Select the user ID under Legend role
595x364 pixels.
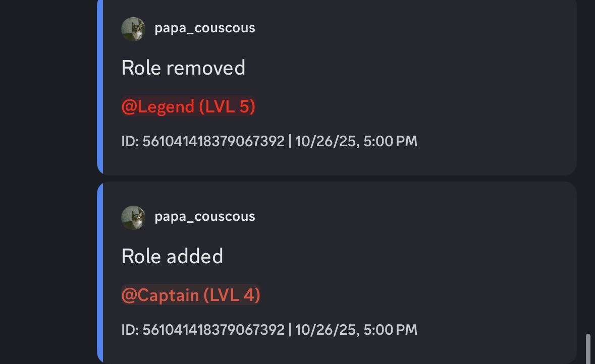213,141
